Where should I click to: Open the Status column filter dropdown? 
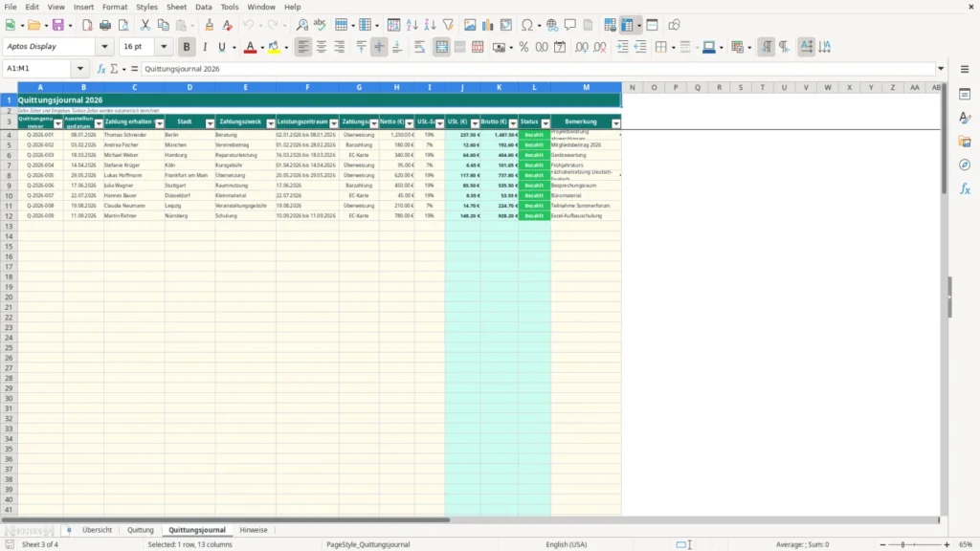(x=546, y=123)
